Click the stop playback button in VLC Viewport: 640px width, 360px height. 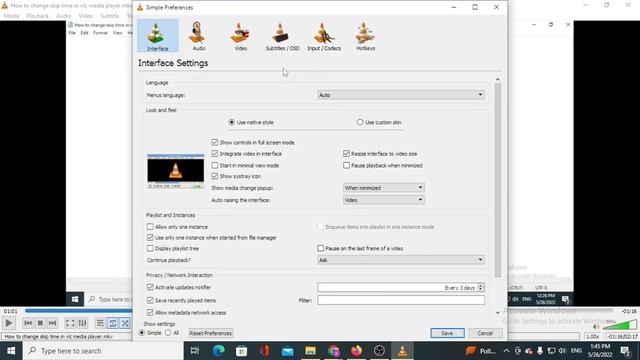(40, 323)
